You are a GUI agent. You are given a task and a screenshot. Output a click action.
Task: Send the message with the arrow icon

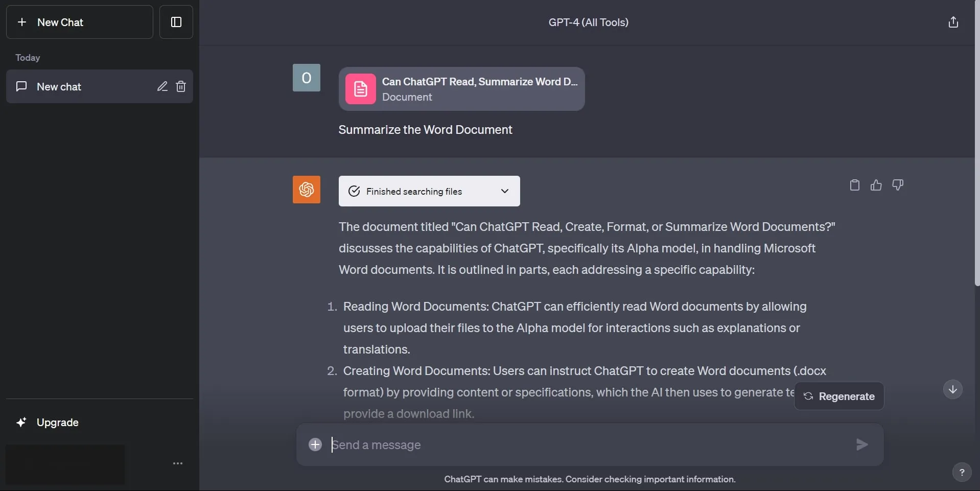point(862,445)
